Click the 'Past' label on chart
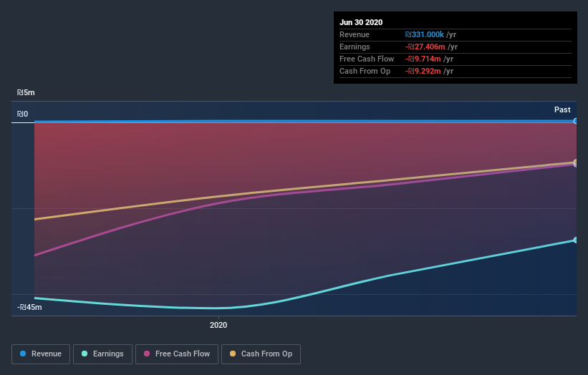The image size is (588, 375). [562, 109]
